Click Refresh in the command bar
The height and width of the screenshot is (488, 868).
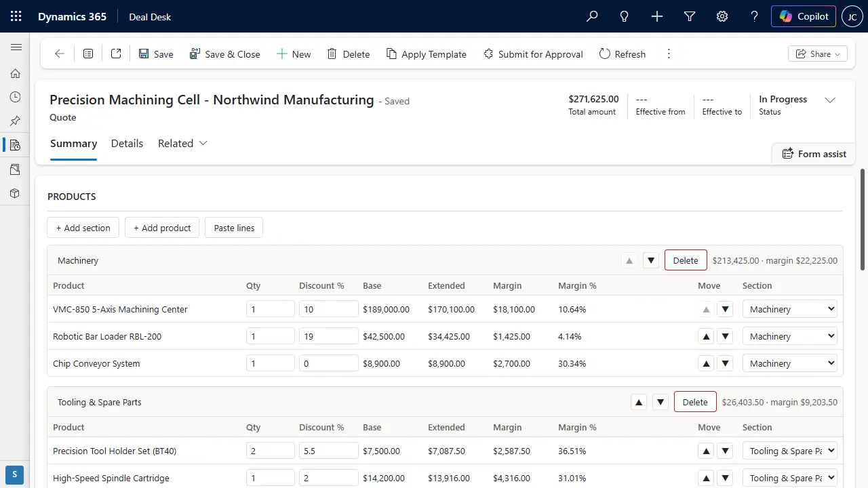[623, 54]
